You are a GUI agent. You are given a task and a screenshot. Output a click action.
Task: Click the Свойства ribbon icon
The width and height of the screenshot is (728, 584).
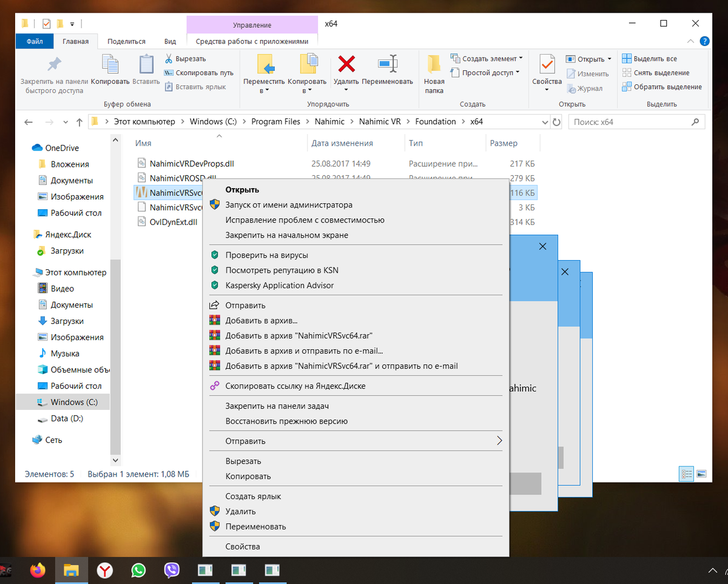pyautogui.click(x=547, y=64)
